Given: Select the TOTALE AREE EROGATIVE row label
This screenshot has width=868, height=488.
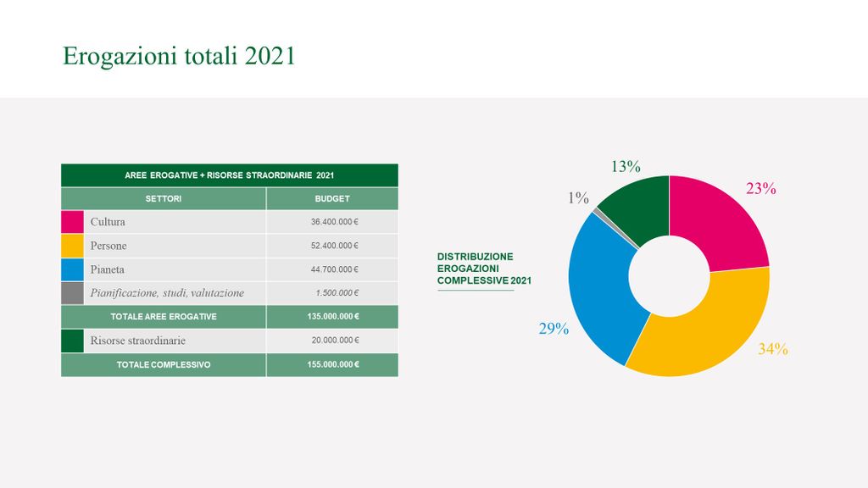Looking at the screenshot, I should click(163, 317).
